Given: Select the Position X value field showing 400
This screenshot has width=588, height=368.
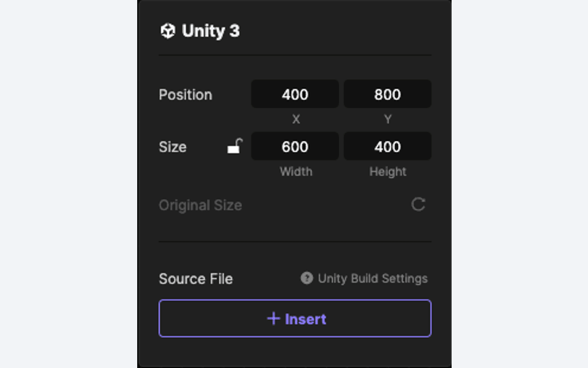Looking at the screenshot, I should 295,94.
